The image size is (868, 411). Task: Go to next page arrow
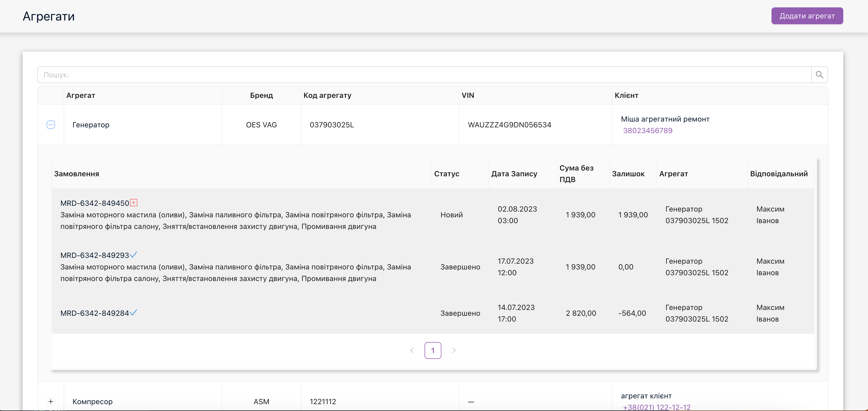tap(454, 350)
